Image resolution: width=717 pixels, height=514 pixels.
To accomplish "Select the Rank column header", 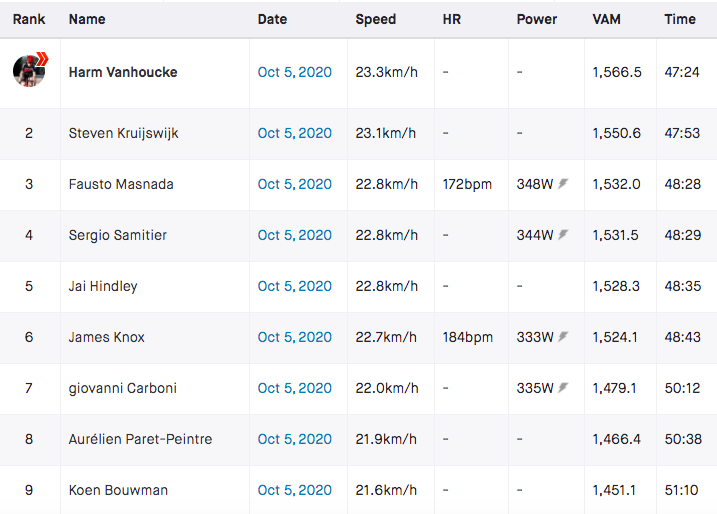I will click(x=29, y=19).
